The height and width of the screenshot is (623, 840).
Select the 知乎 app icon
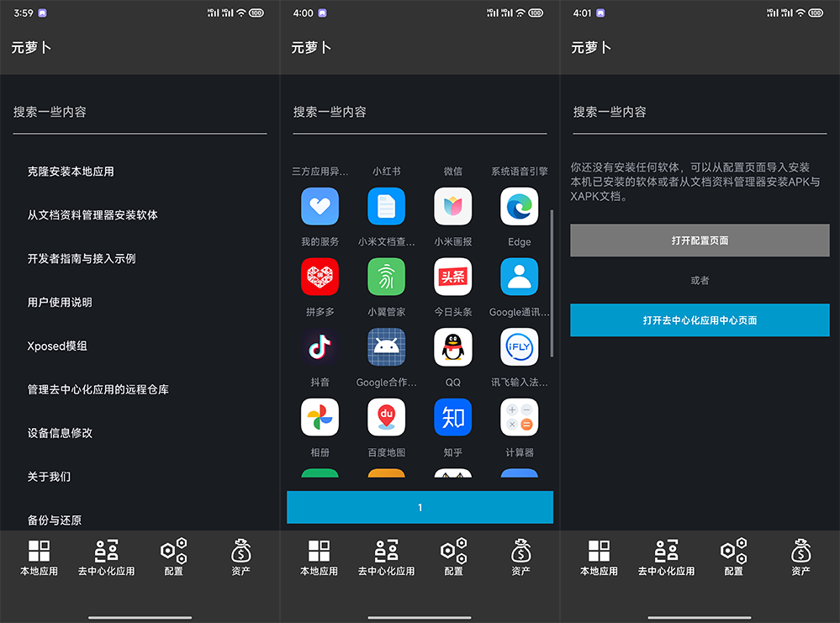pos(452,417)
